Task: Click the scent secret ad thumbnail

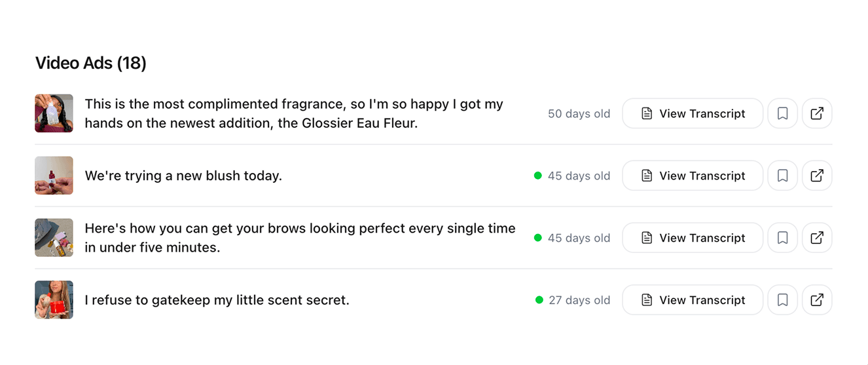Action: [54, 300]
